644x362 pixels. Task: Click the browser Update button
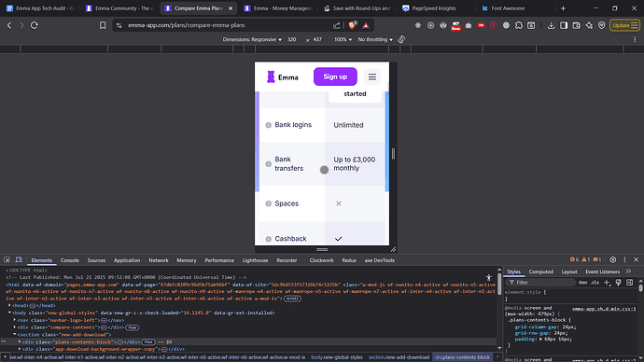tap(624, 25)
